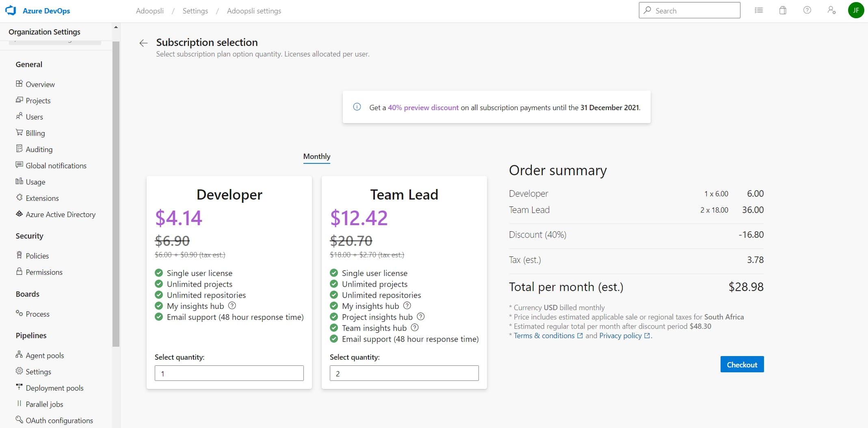Open the Permissions settings page

(44, 272)
